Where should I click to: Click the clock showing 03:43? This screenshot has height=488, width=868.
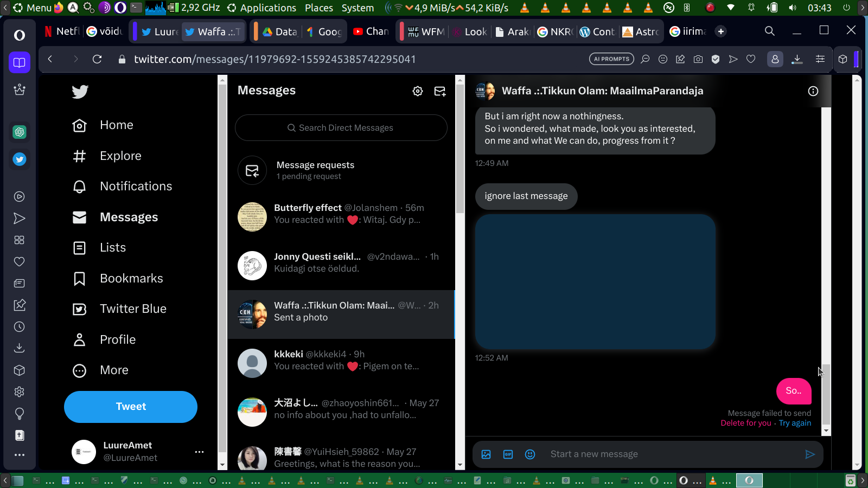[x=819, y=8]
